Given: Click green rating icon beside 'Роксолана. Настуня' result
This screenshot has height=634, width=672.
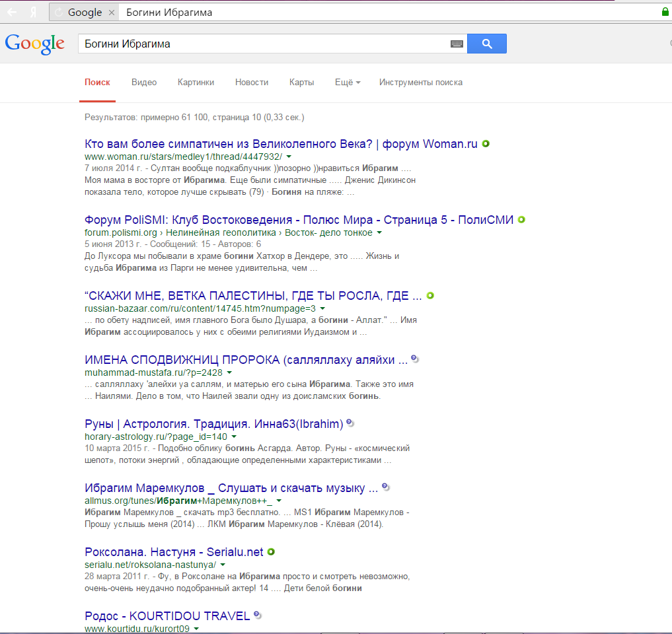Looking at the screenshot, I should (271, 551).
